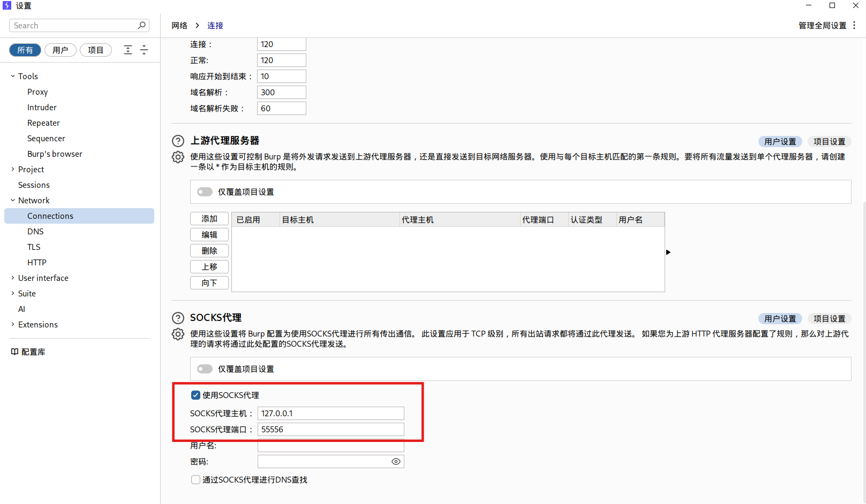The image size is (866, 504).
Task: Toggle 仅覆盖项目设置 for upstream proxy
Action: tap(205, 192)
